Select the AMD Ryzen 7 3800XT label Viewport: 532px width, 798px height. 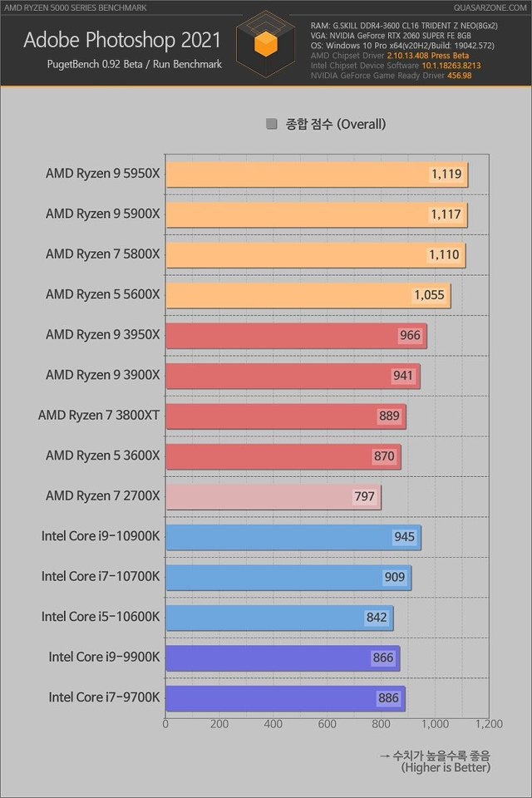pos(99,416)
